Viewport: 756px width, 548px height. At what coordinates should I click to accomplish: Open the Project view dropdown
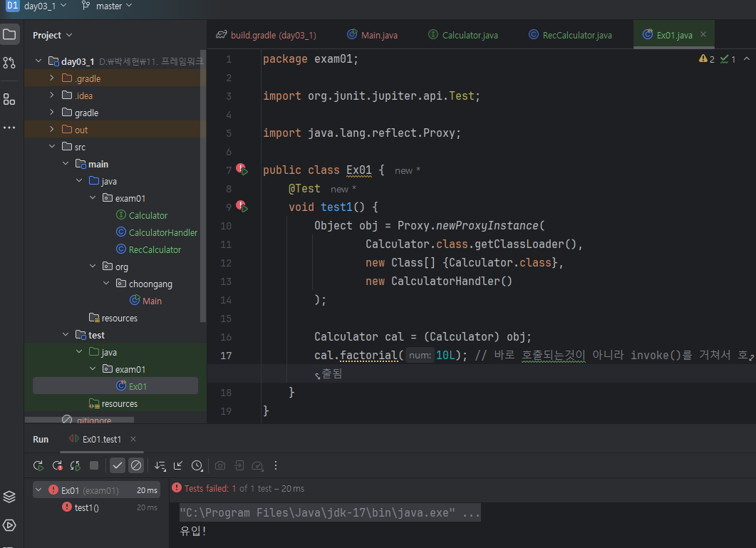pos(52,35)
